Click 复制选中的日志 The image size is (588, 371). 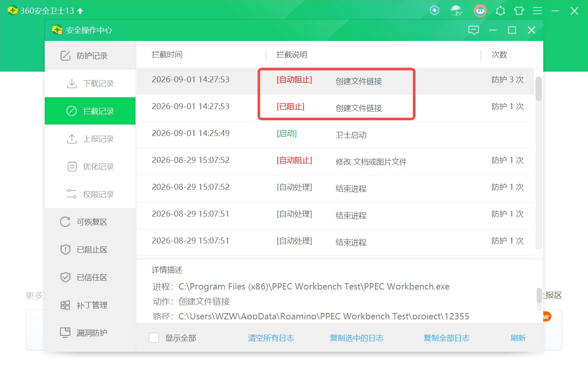pyautogui.click(x=357, y=338)
